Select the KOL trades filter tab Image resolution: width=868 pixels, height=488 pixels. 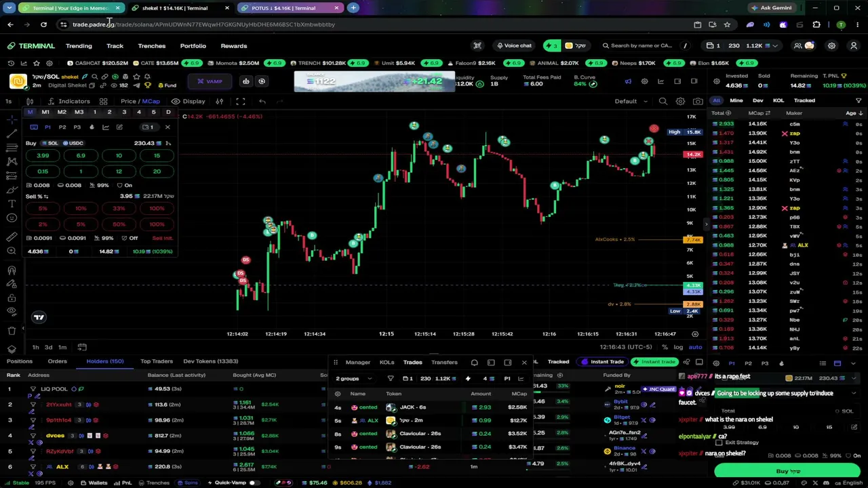(x=778, y=100)
